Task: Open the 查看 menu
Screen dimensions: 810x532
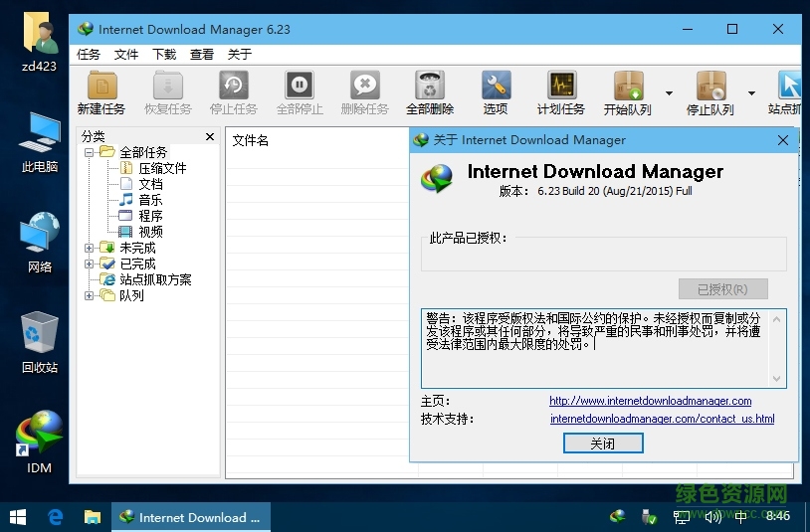Action: 202,55
